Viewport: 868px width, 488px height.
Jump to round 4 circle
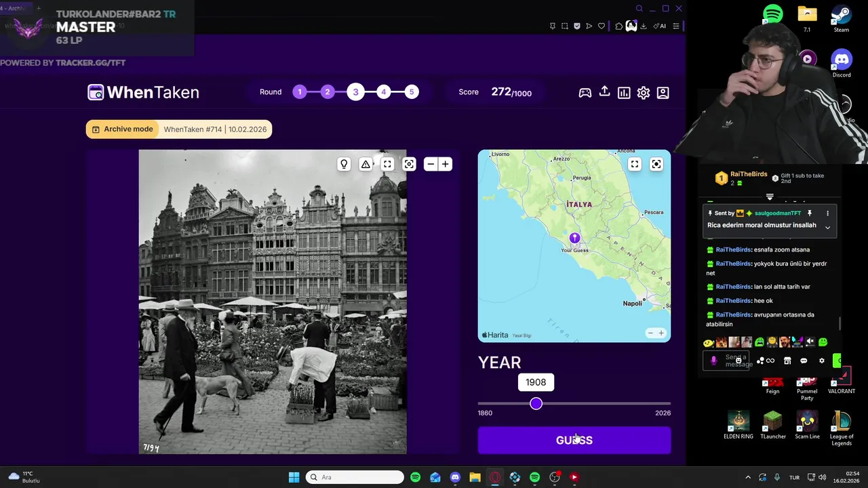click(384, 92)
